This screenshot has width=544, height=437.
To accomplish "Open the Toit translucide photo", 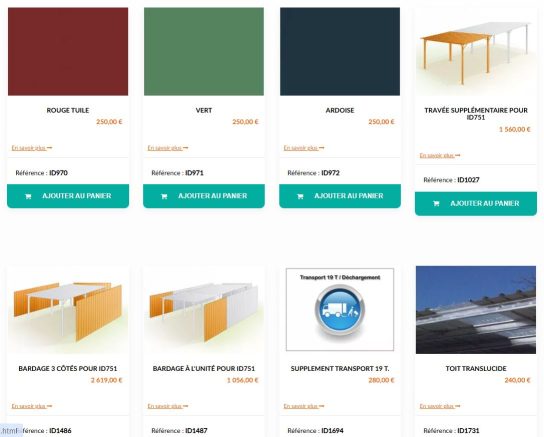I will pos(476,310).
